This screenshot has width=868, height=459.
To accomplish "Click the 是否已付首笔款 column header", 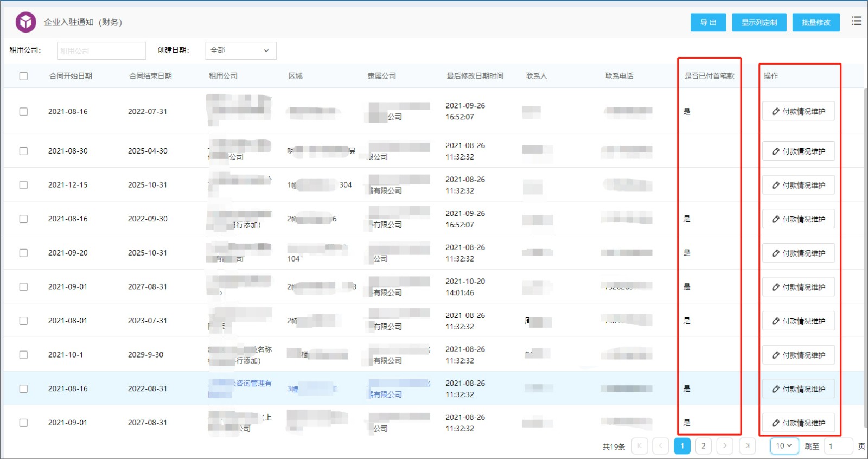I will tap(709, 76).
